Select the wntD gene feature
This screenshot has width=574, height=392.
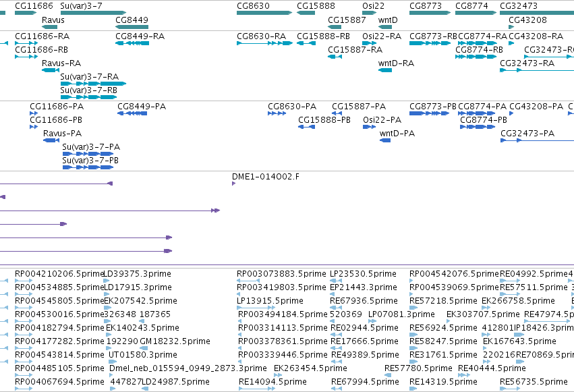coord(385,27)
